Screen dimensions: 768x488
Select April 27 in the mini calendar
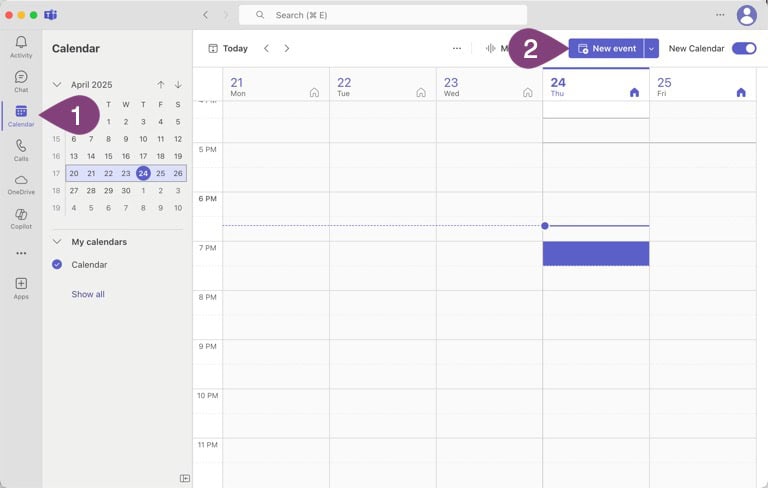coord(74,191)
